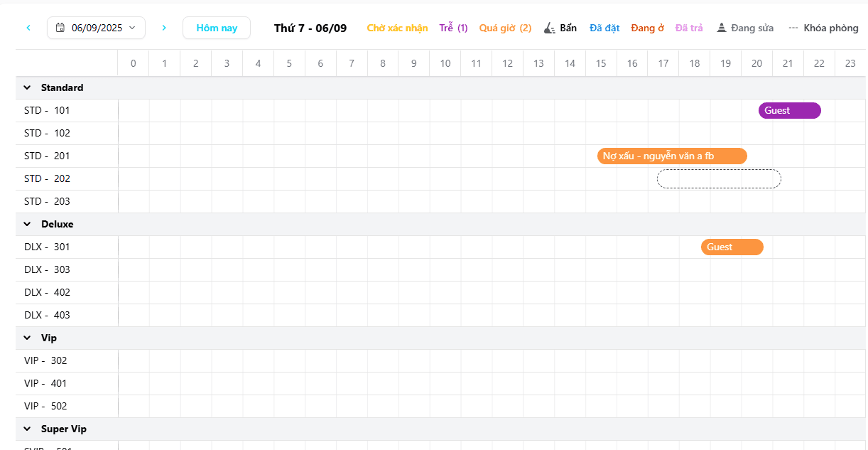
Task: Collapse the Standard room group
Action: [27, 87]
